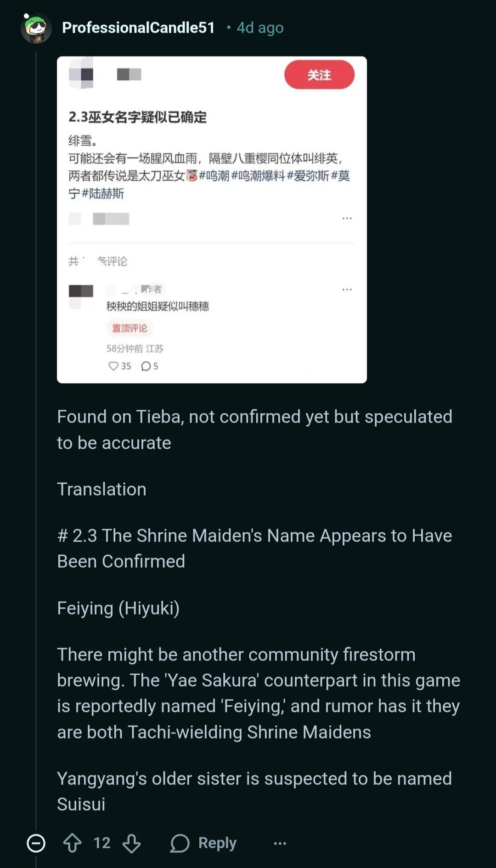The image size is (496, 868).
Task: Tap the red 关注 follow button
Action: pos(319,75)
